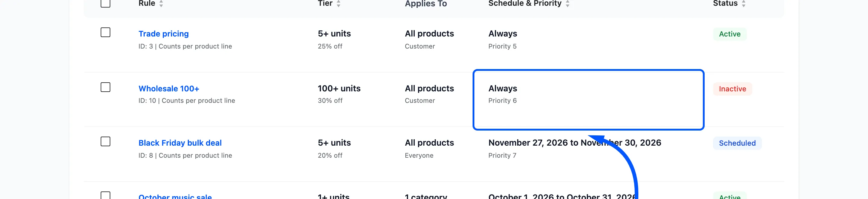The width and height of the screenshot is (868, 199).
Task: Tick the Black Friday bulk deal checkbox
Action: [x=105, y=142]
